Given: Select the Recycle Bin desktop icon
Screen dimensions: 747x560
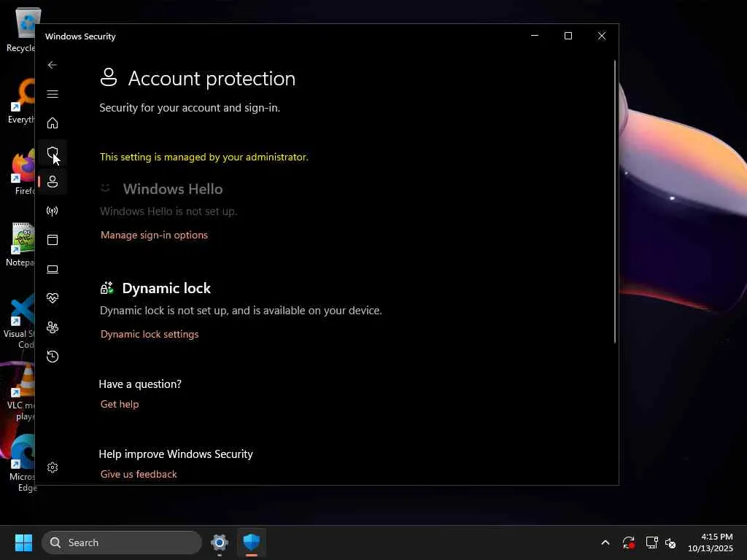Looking at the screenshot, I should click(x=21, y=30).
